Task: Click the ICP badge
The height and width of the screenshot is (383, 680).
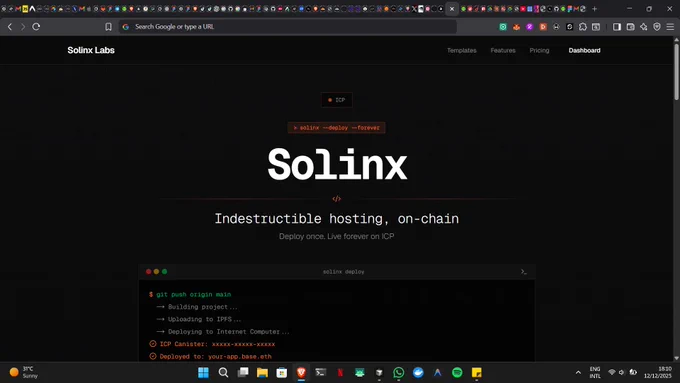Action: [337, 100]
